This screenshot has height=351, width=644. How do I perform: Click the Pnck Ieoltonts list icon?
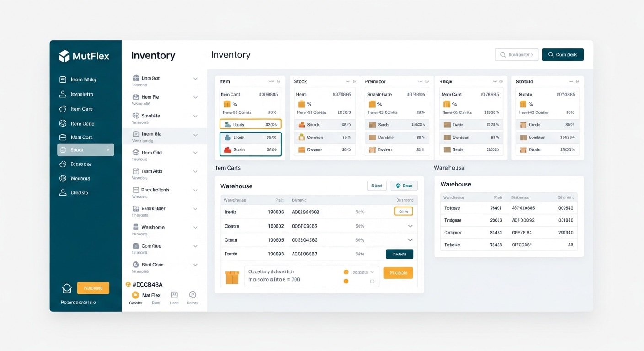(136, 190)
